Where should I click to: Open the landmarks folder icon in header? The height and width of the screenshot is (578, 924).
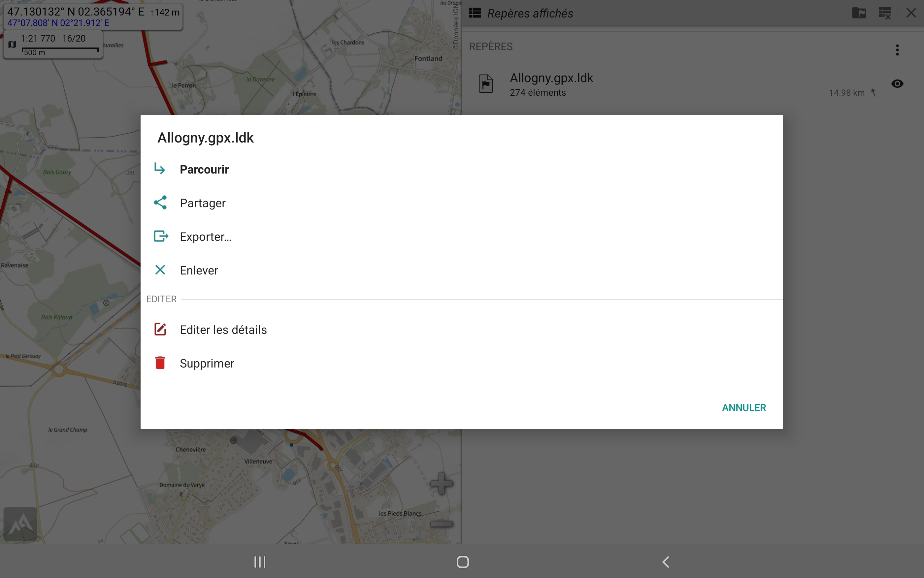pos(859,13)
